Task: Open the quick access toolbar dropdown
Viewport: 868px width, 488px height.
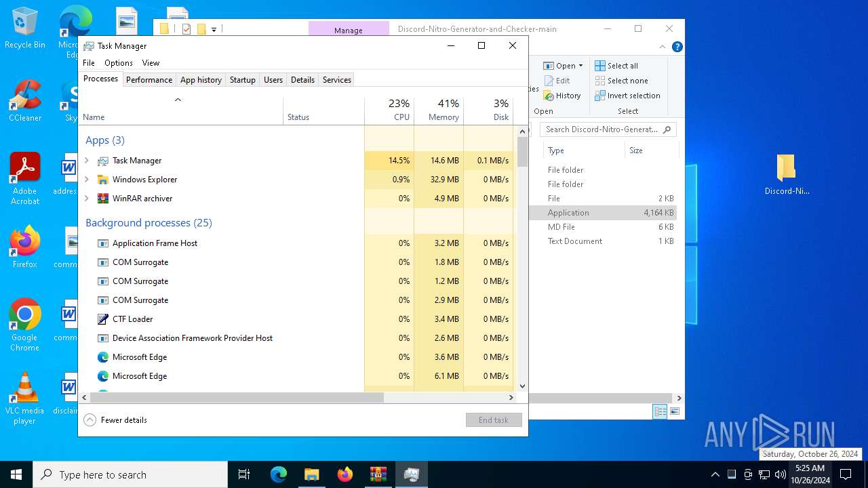Action: coord(214,29)
